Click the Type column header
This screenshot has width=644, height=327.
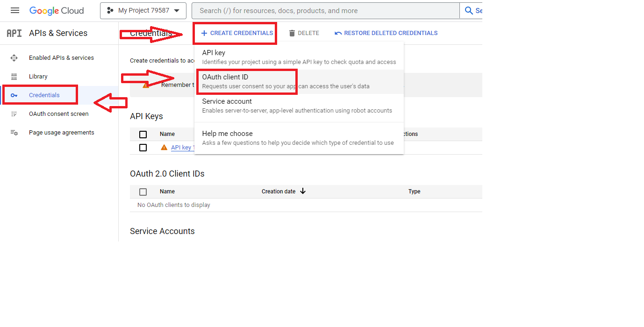pyautogui.click(x=414, y=192)
